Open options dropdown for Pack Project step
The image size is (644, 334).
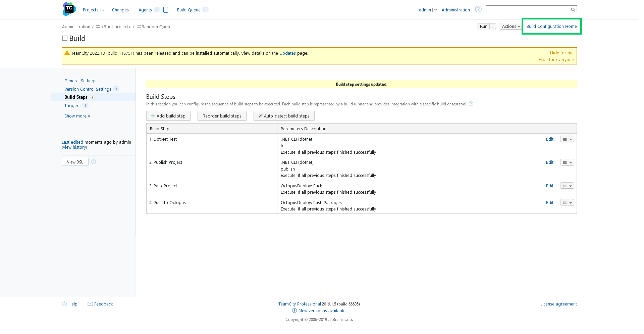pos(567,186)
